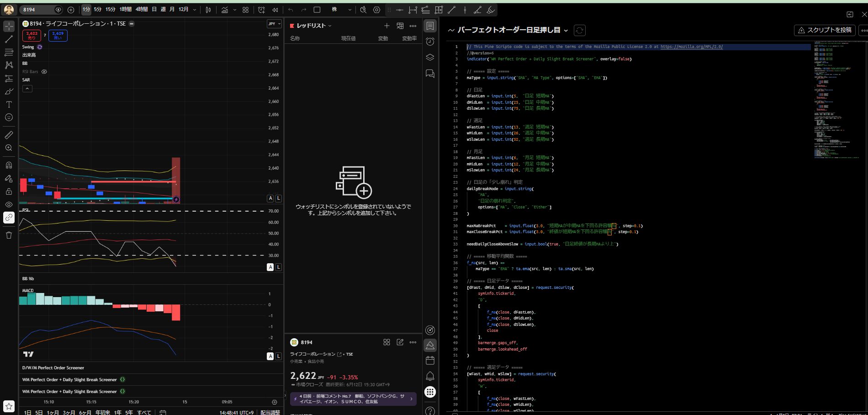Expand the timeframe dropdown arrow

[195, 10]
